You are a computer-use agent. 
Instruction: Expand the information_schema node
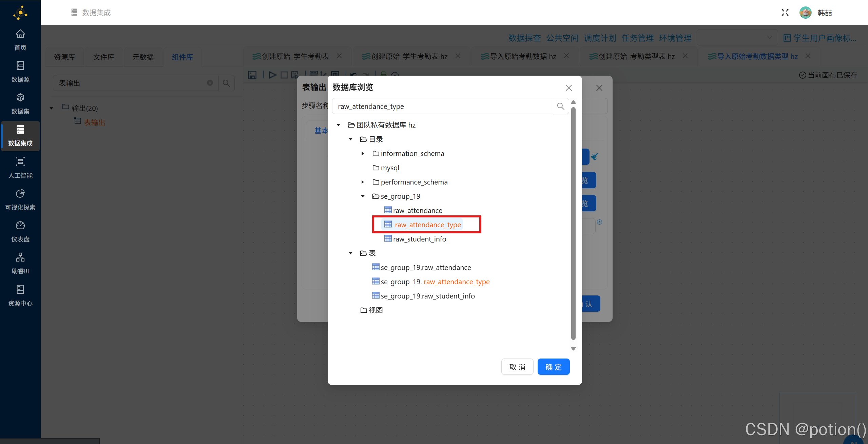[363, 154]
